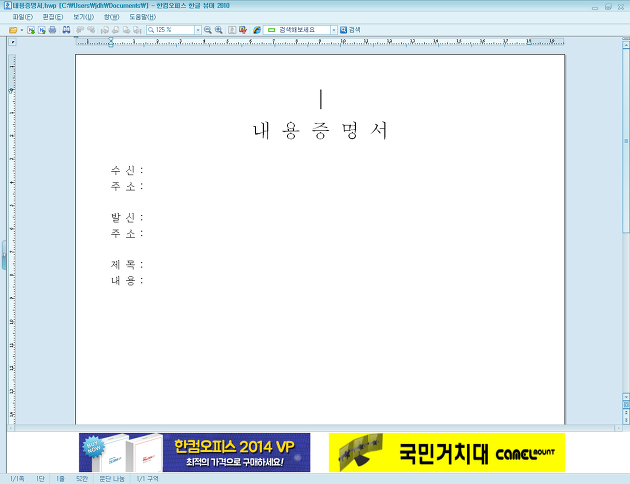Screen dimensions: 630x484
Task: Click horizontal scrollbar right arrow
Action: coord(618,429)
